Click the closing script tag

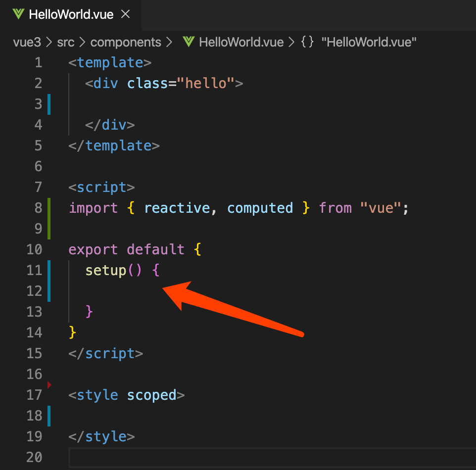click(106, 354)
